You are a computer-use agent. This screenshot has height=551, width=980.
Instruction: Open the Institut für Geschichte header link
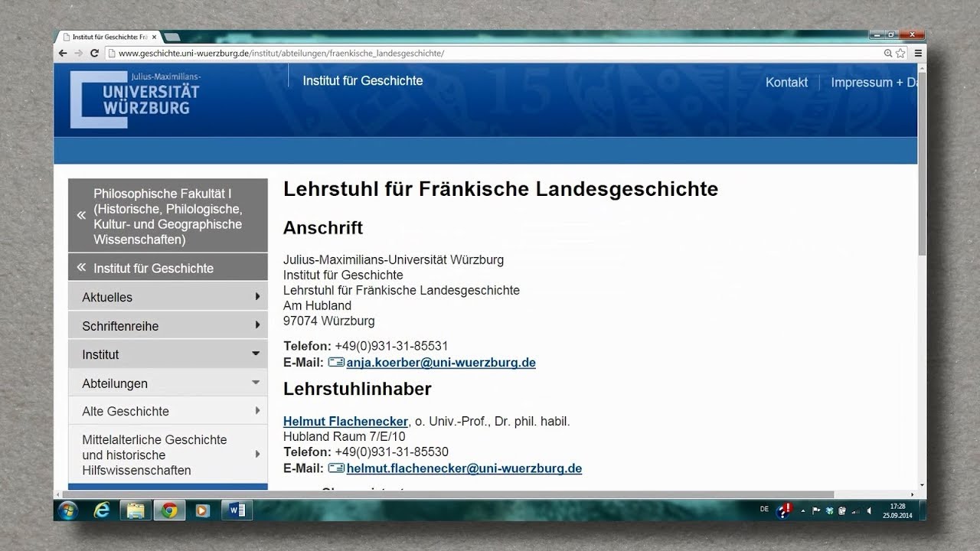(x=362, y=80)
